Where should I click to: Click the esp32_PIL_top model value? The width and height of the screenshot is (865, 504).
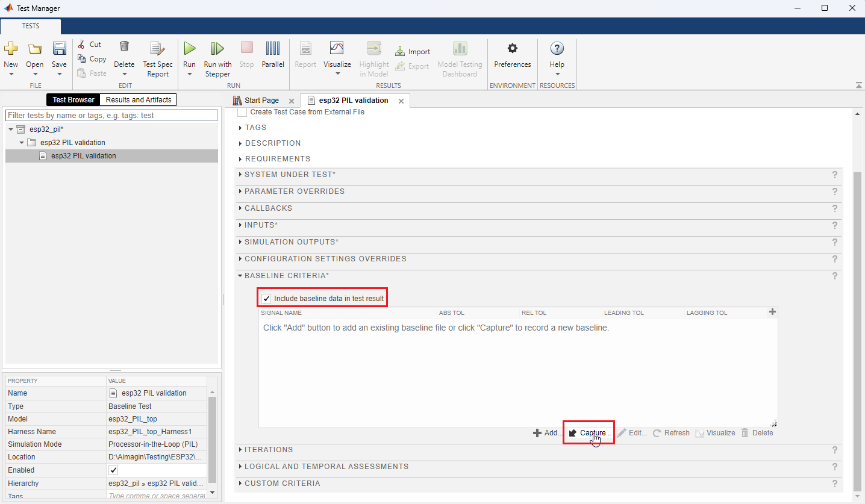tap(133, 419)
